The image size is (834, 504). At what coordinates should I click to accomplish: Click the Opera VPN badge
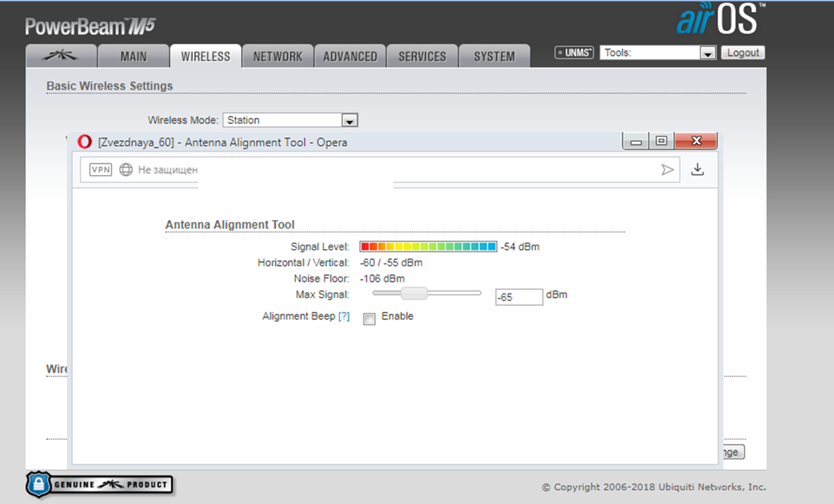tap(101, 170)
